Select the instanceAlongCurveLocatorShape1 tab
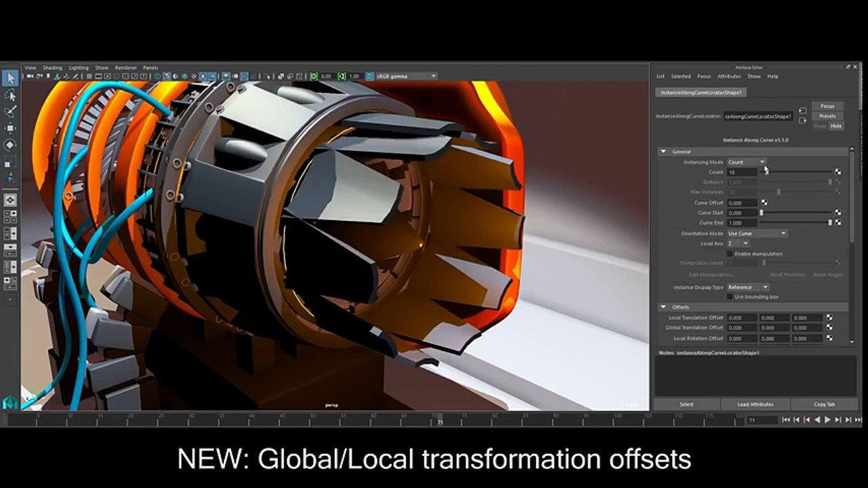Screen dimensions: 868x488 coord(701,92)
